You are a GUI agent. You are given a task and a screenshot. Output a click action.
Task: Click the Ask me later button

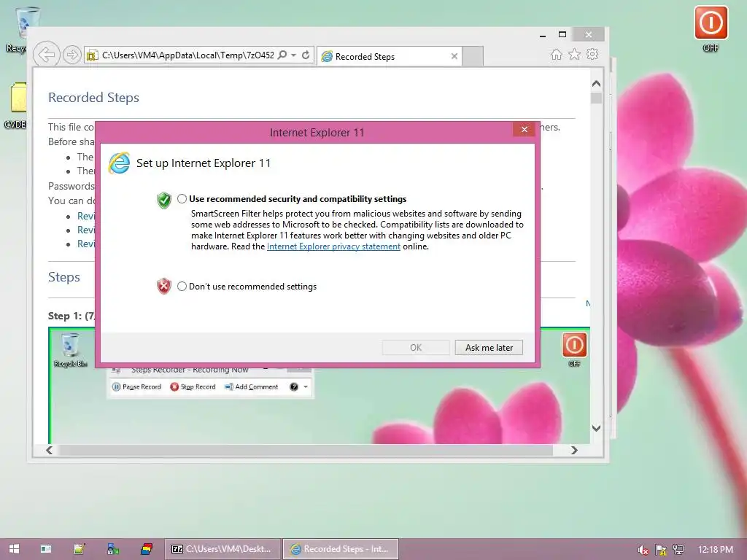[x=489, y=348]
